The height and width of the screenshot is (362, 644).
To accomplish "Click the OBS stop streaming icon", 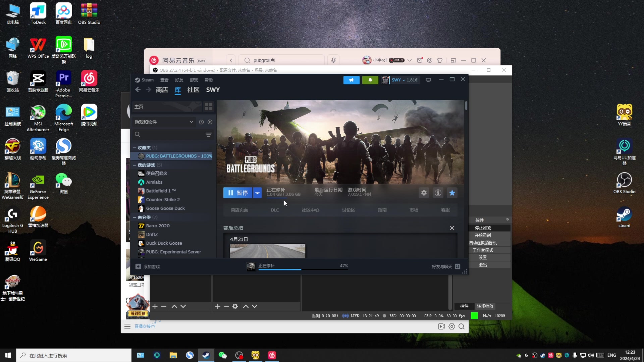I will tap(483, 228).
